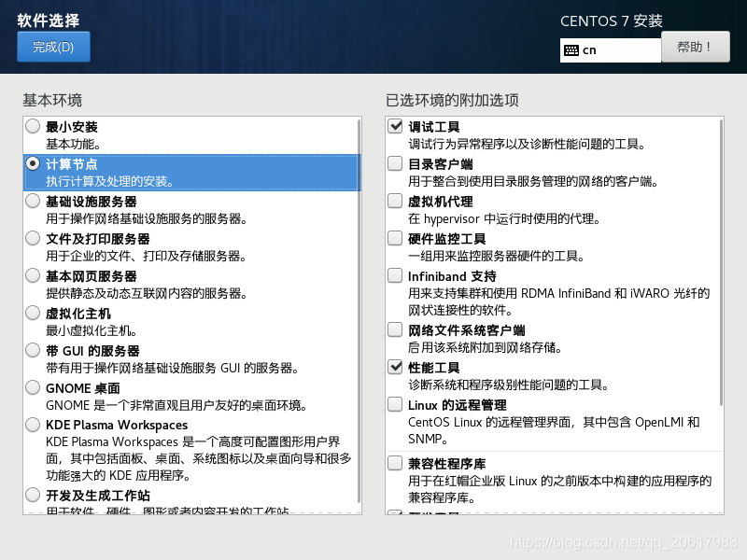The height and width of the screenshot is (560, 747).
Task: Click text GNOME 是一个非常直观且用户友好的桌面环境。
Action: [176, 405]
